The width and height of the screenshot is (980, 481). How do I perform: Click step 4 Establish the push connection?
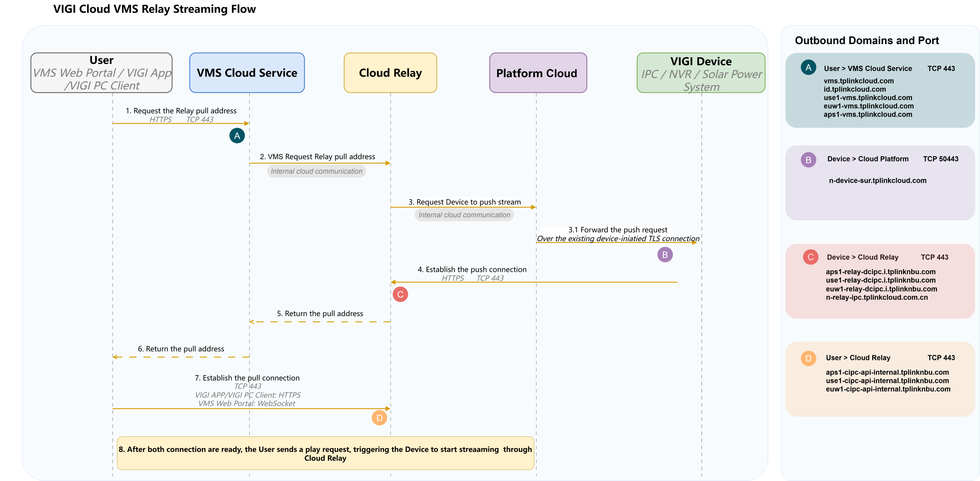click(x=472, y=270)
